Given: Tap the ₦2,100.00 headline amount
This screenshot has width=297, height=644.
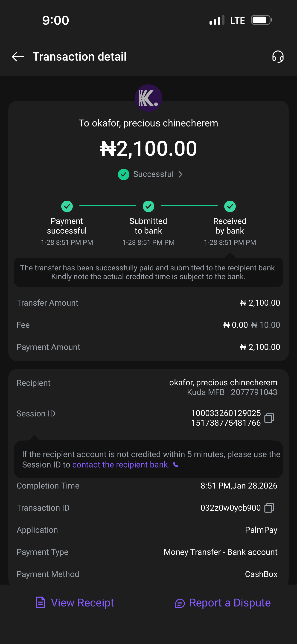Looking at the screenshot, I should pos(148,149).
